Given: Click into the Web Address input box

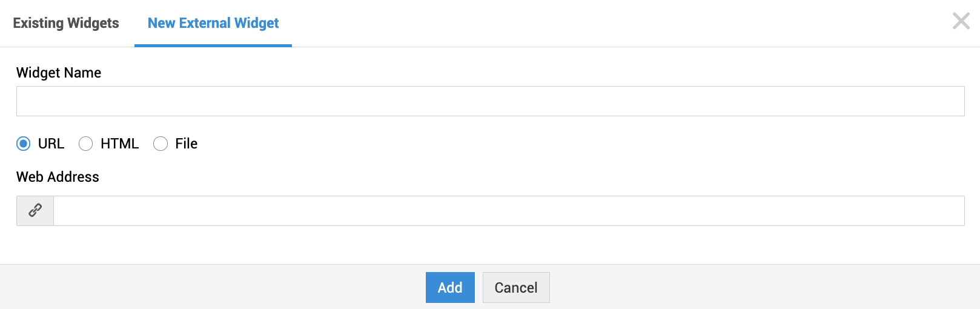Looking at the screenshot, I should point(509,211).
